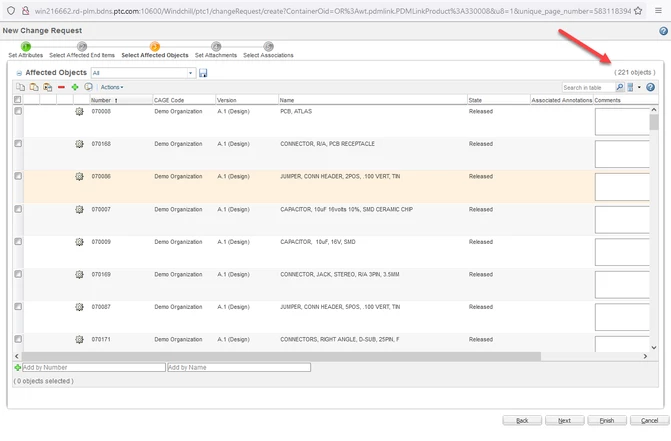Bookmark the page with the star icon
The width and height of the screenshot is (671, 441).
click(638, 11)
